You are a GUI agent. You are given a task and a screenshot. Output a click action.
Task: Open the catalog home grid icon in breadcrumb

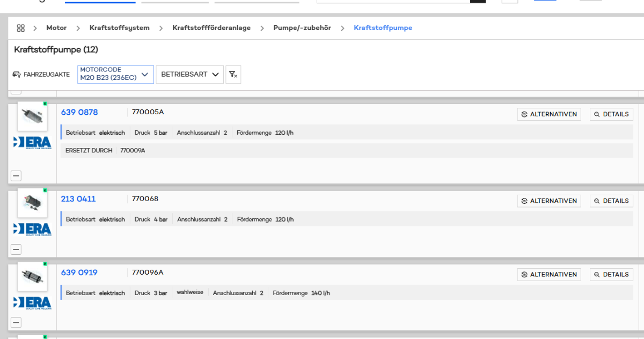click(x=21, y=28)
